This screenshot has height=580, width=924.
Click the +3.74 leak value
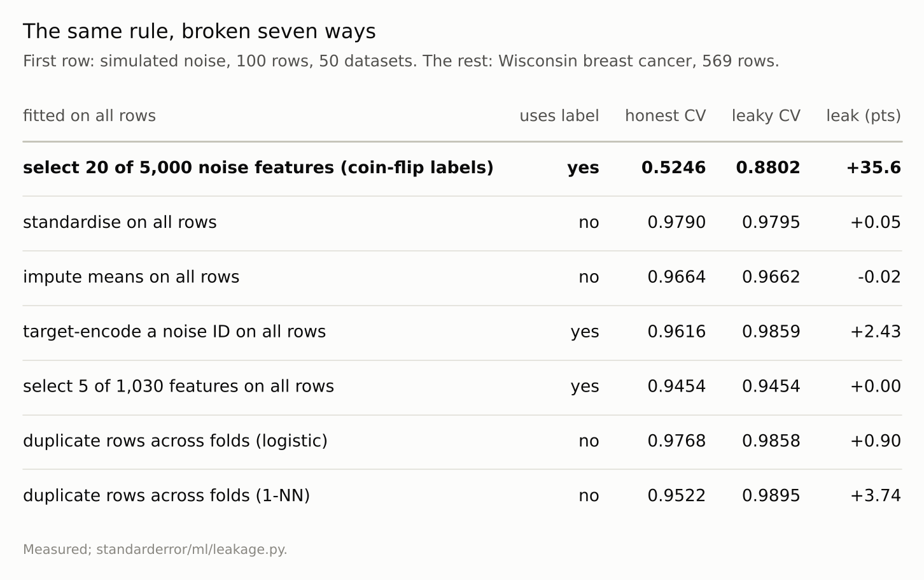tap(876, 495)
